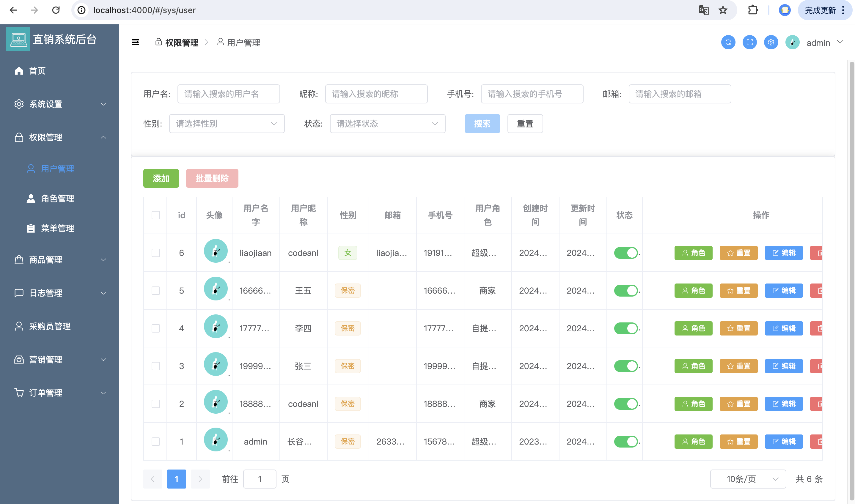The image size is (855, 504).
Task: Click avatar thumbnail of user admin row
Action: (215, 440)
